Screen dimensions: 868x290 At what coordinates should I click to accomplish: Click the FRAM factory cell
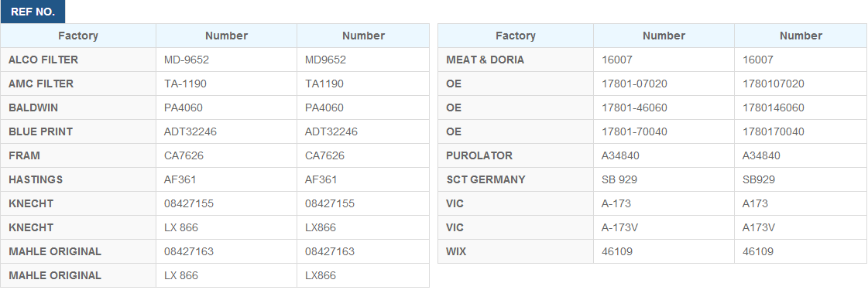click(78, 155)
